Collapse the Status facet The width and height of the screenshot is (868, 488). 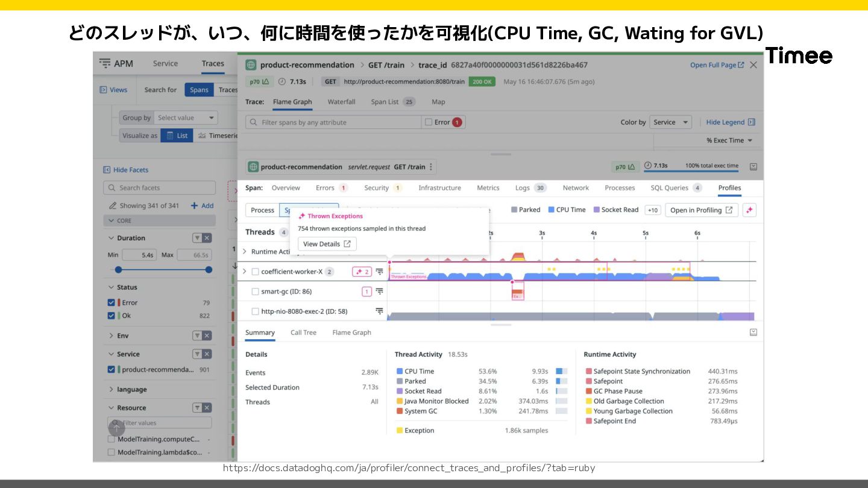point(112,287)
